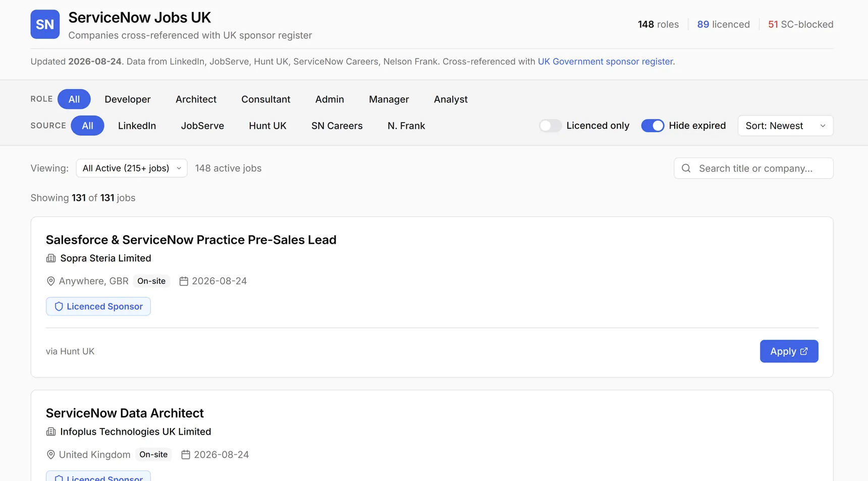Image resolution: width=868 pixels, height=481 pixels.
Task: Click Infoplus Technologies UK Limited company name
Action: (x=136, y=432)
